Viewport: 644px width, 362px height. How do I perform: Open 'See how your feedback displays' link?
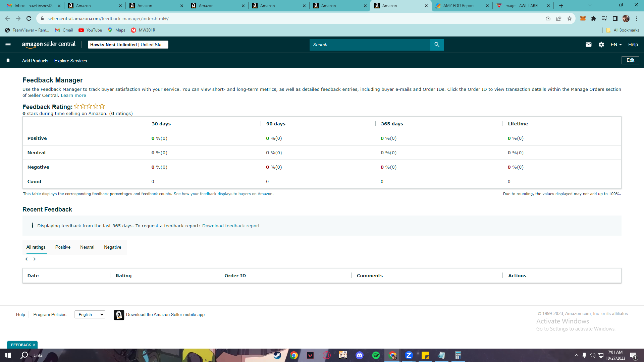pyautogui.click(x=223, y=194)
